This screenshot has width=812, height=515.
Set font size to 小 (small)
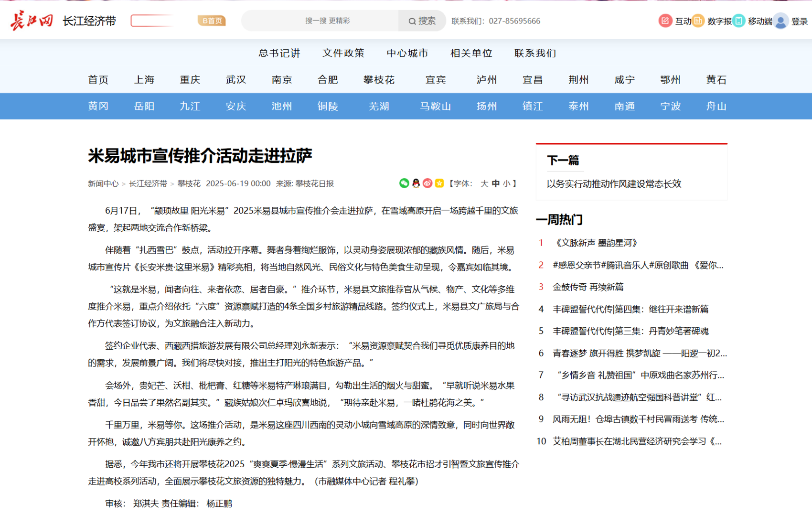pyautogui.click(x=506, y=184)
